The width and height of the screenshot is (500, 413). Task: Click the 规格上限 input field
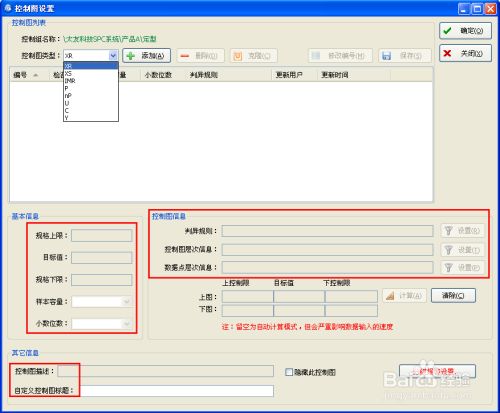(102, 236)
